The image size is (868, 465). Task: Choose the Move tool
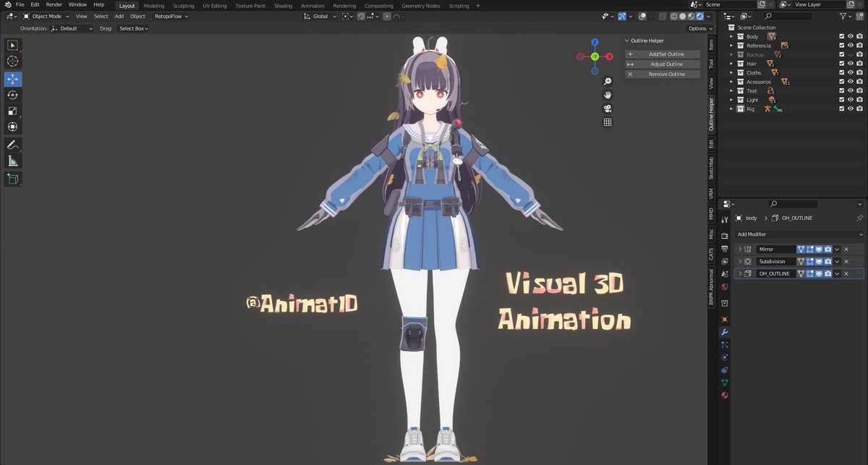[13, 79]
